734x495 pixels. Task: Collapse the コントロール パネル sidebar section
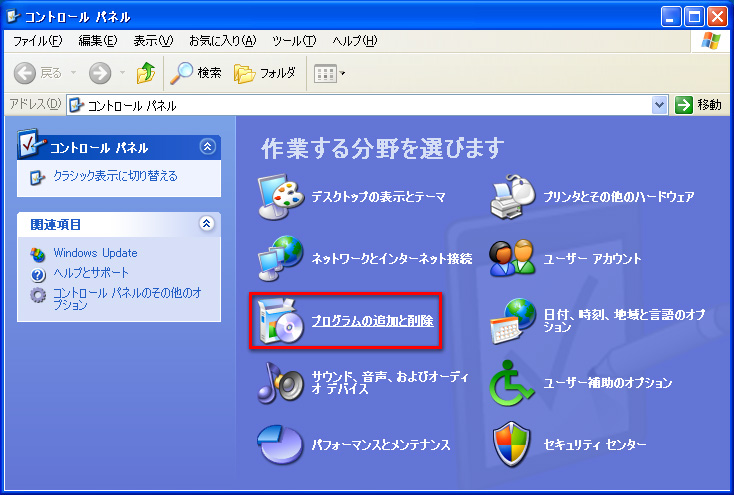(207, 147)
